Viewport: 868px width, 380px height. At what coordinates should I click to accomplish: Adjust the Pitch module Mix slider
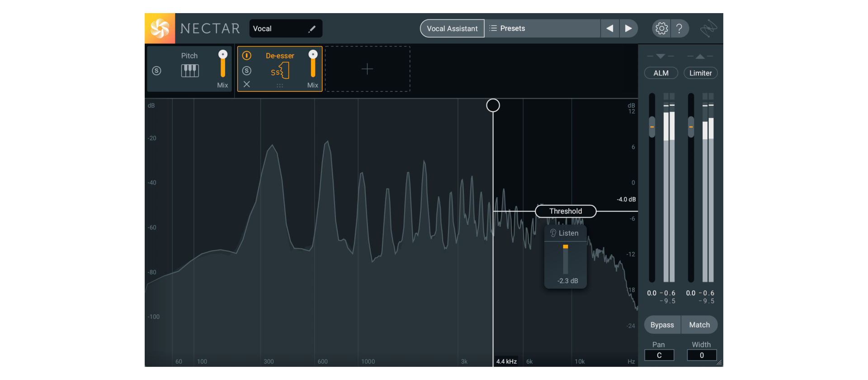point(223,64)
